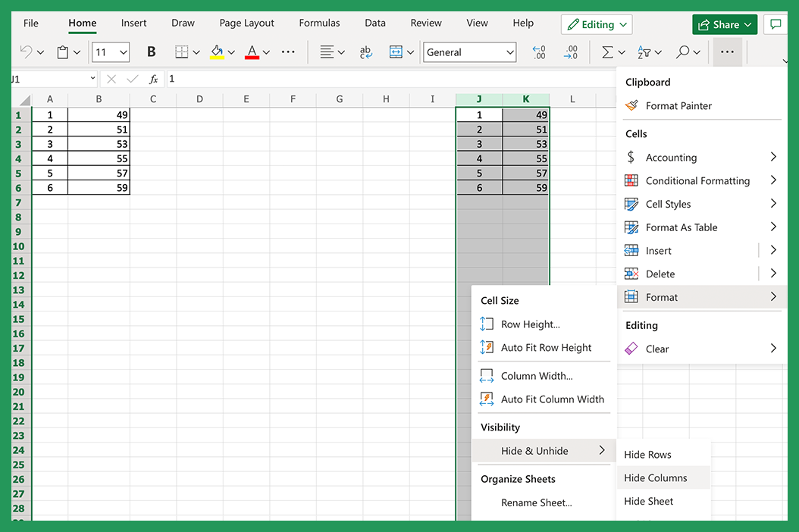Click the Increase Decimal icon
799x532 pixels.
coord(539,52)
